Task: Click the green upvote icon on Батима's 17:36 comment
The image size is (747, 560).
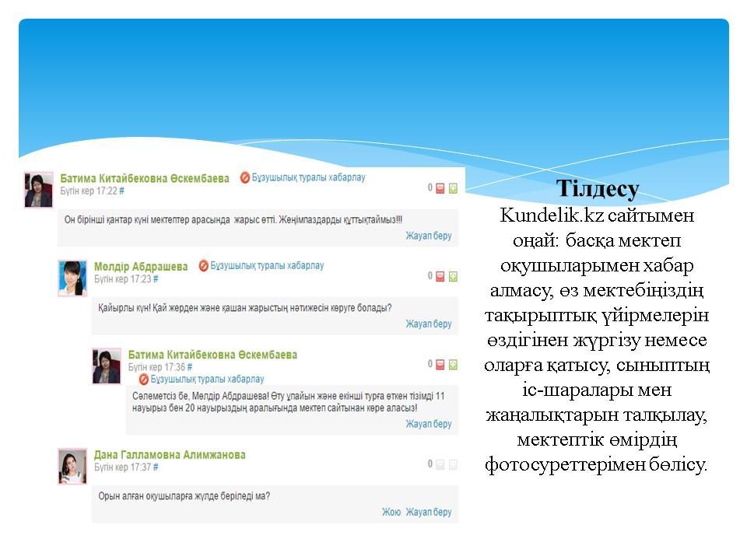Action: (453, 364)
